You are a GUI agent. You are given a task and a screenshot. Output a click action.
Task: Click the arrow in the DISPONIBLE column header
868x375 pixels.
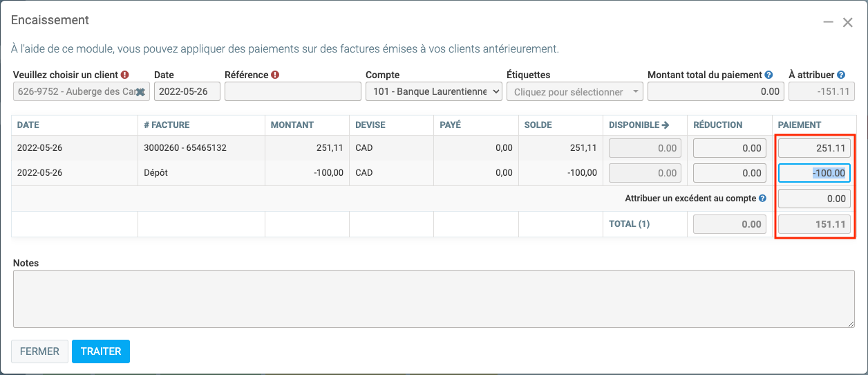(x=666, y=125)
